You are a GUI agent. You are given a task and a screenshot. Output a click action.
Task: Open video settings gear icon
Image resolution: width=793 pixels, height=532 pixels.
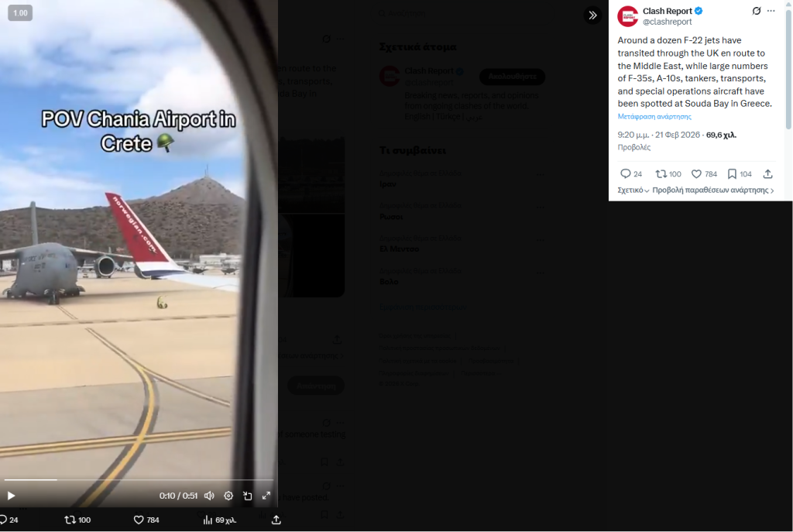228,496
